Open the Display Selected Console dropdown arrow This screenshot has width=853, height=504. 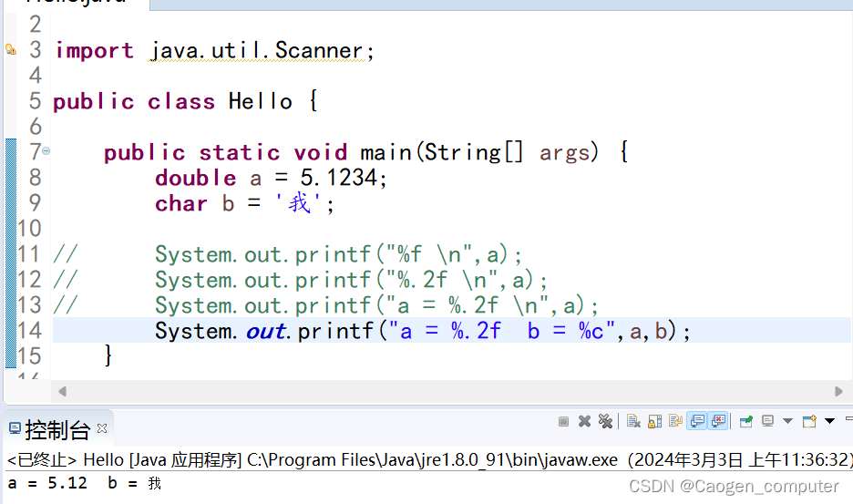[787, 421]
